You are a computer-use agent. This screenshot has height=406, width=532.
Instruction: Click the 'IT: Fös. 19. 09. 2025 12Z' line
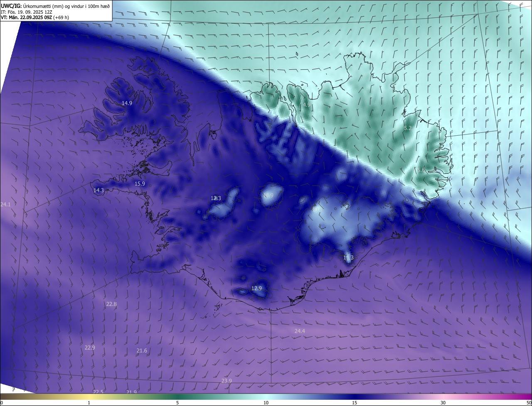tap(26, 12)
